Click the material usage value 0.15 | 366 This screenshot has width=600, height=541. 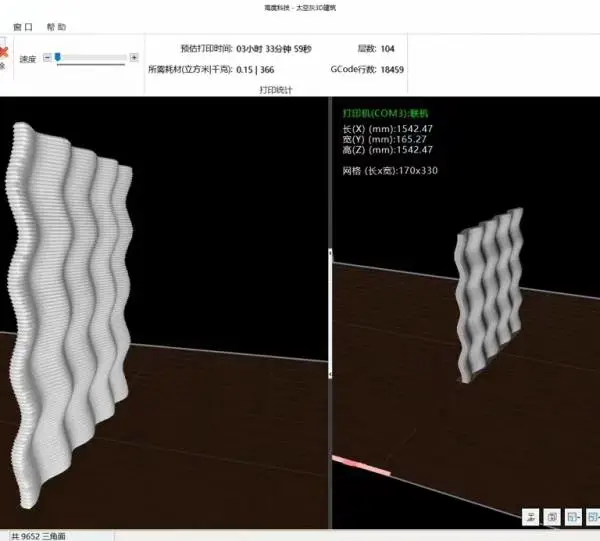point(255,70)
